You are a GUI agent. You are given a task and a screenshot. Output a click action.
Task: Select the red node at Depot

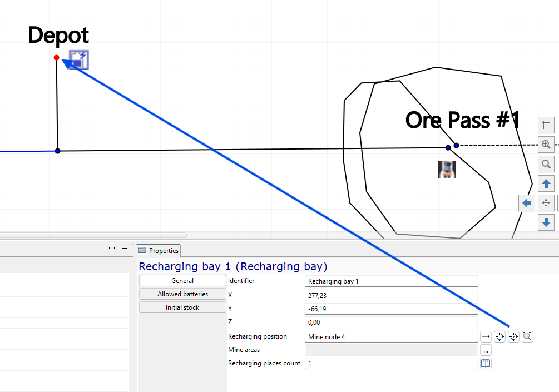pos(56,57)
